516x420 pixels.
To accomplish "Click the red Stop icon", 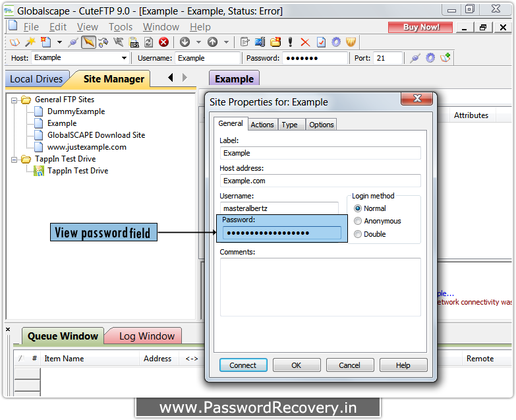I will tap(163, 42).
